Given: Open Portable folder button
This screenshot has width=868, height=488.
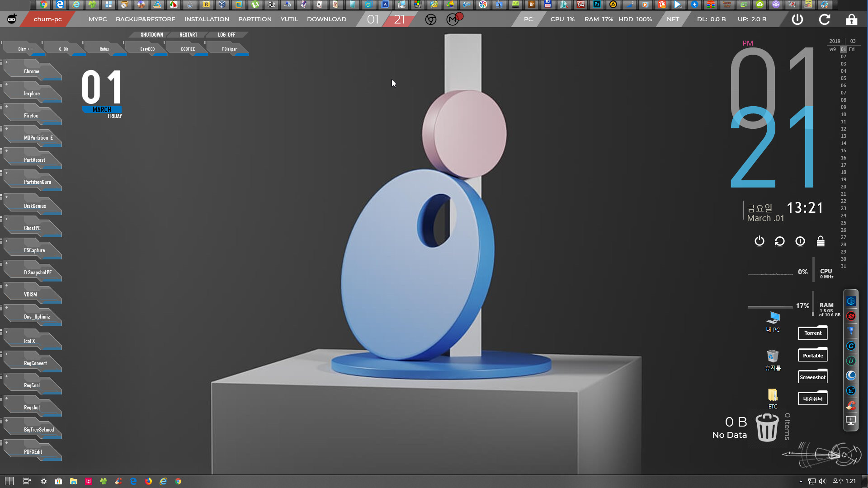Looking at the screenshot, I should (813, 356).
